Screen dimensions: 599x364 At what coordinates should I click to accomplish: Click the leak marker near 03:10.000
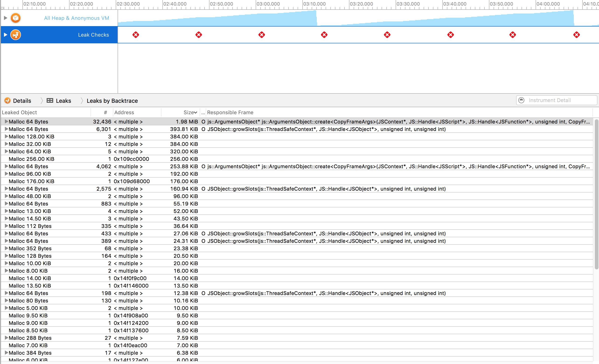pyautogui.click(x=324, y=35)
